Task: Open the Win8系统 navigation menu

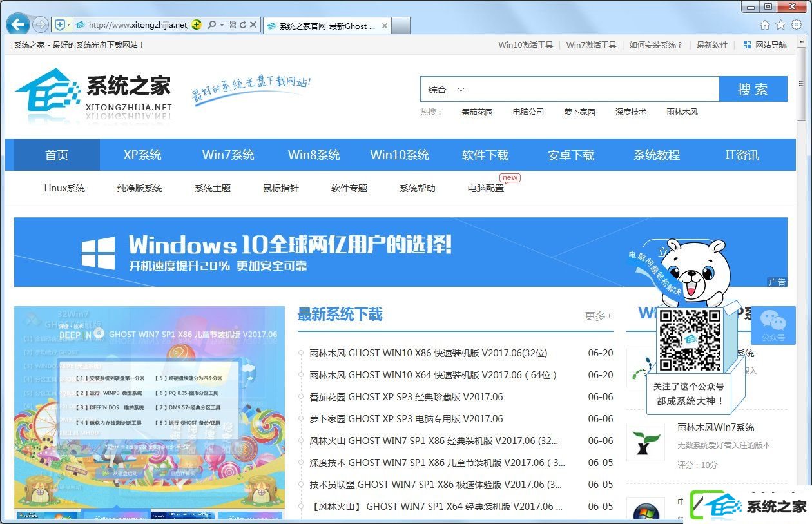Action: (x=314, y=155)
